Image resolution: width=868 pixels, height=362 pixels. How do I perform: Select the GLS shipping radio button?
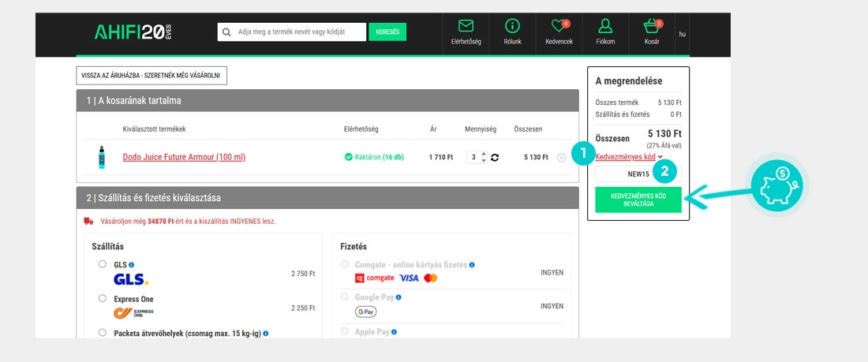[x=103, y=264]
